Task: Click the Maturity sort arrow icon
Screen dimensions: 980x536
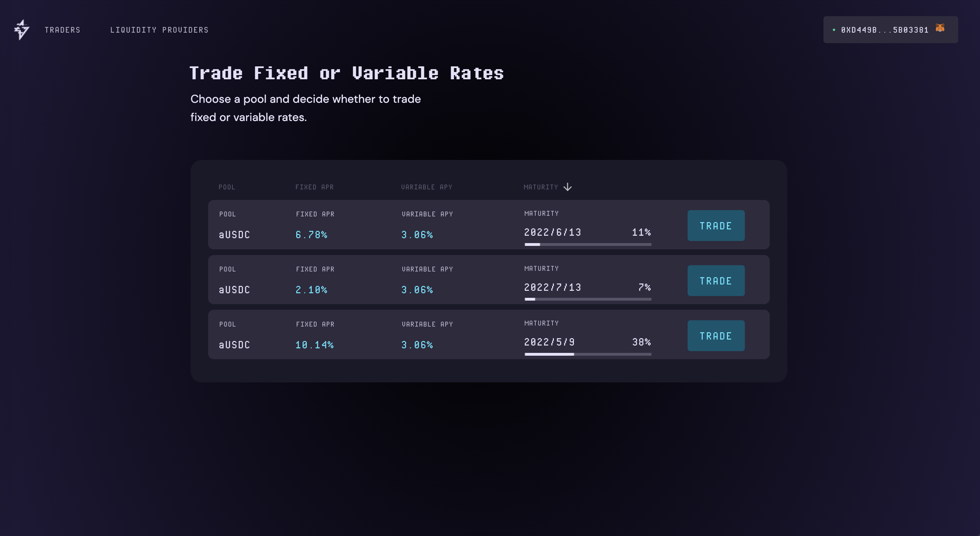Action: tap(567, 187)
